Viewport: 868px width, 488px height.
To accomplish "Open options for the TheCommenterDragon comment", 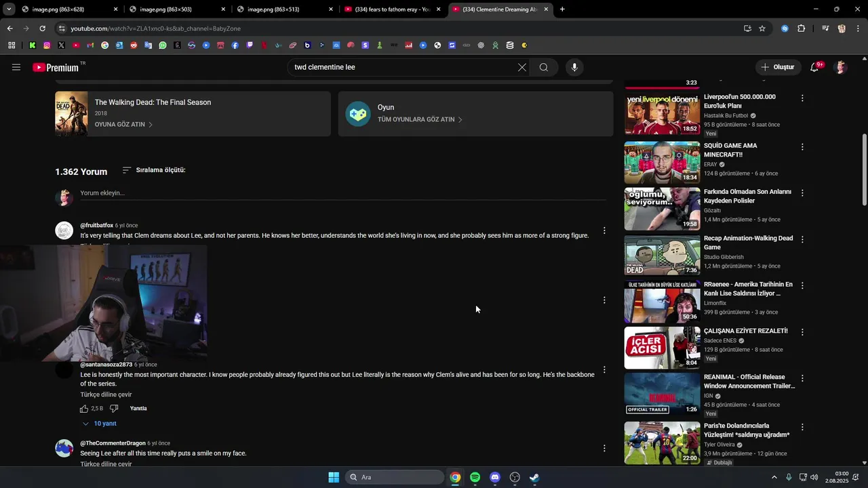I will tap(604, 448).
